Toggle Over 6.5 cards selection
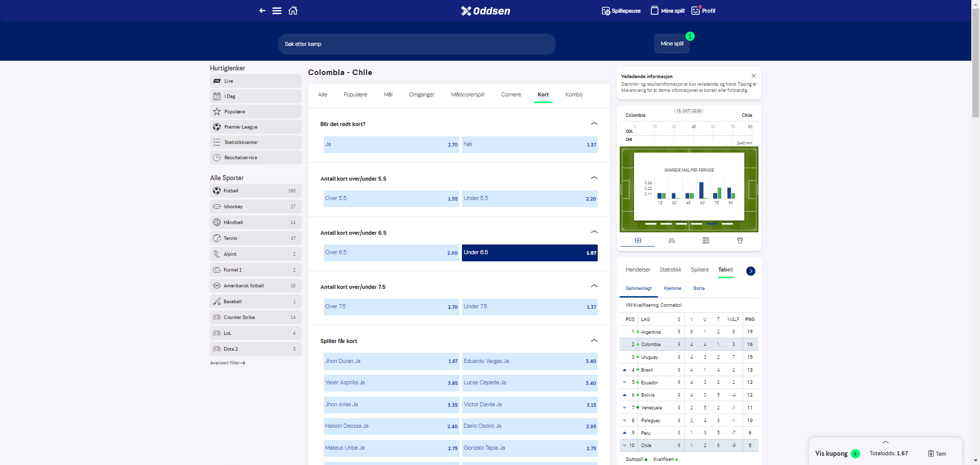Screen dimensions: 980x465 click(391, 253)
